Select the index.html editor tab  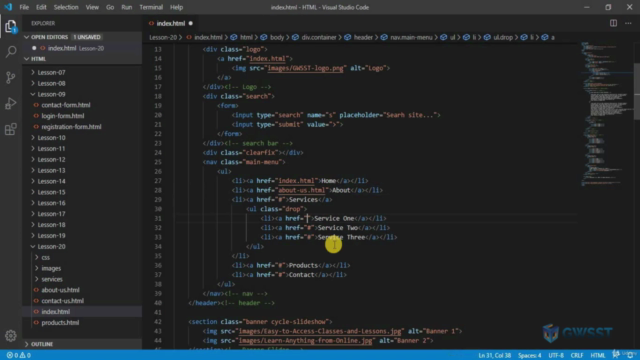coord(170,23)
